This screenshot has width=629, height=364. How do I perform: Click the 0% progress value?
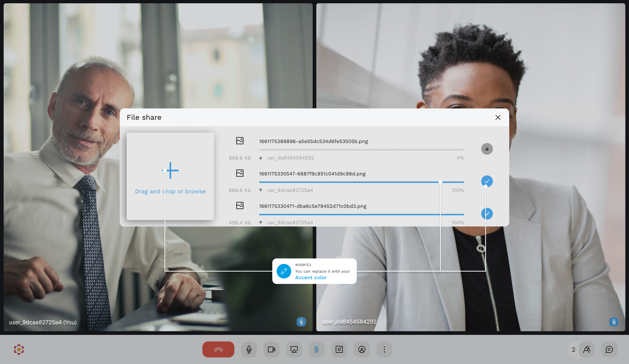(x=460, y=158)
